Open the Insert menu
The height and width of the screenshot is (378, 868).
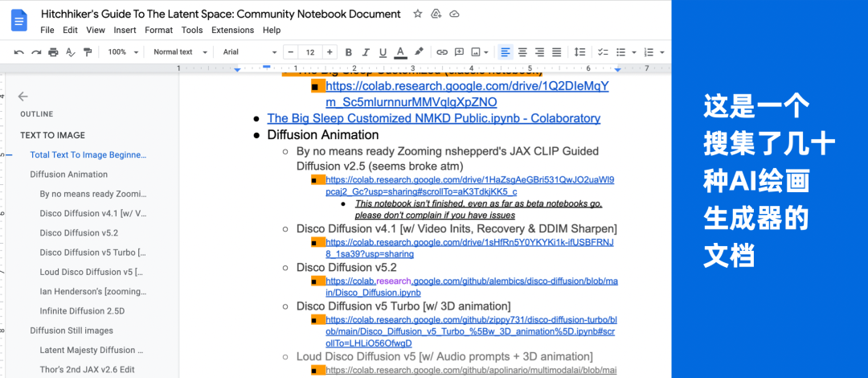(125, 30)
